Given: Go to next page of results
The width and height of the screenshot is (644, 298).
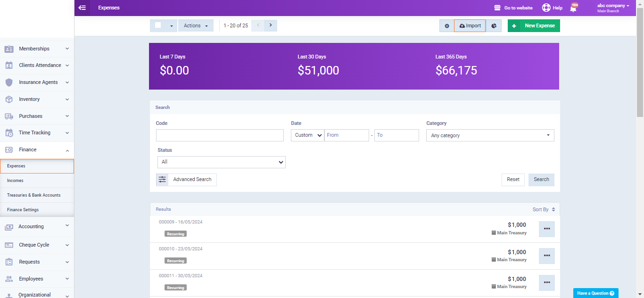Looking at the screenshot, I should coord(271,25).
